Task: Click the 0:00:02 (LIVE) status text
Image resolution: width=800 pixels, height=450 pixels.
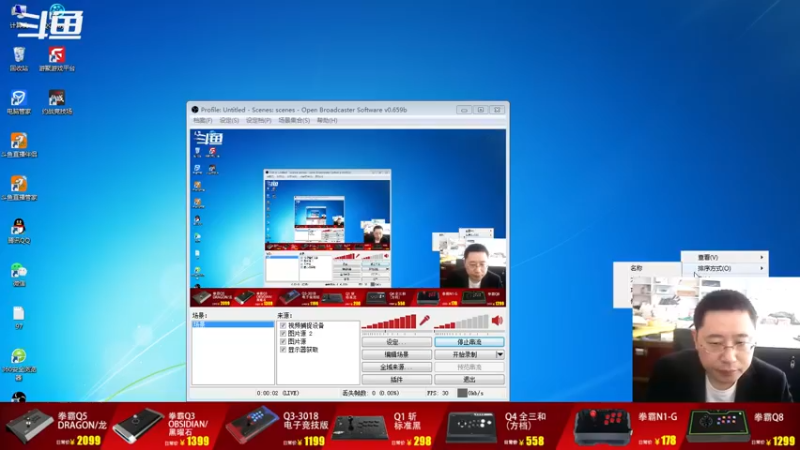Action: click(278, 393)
